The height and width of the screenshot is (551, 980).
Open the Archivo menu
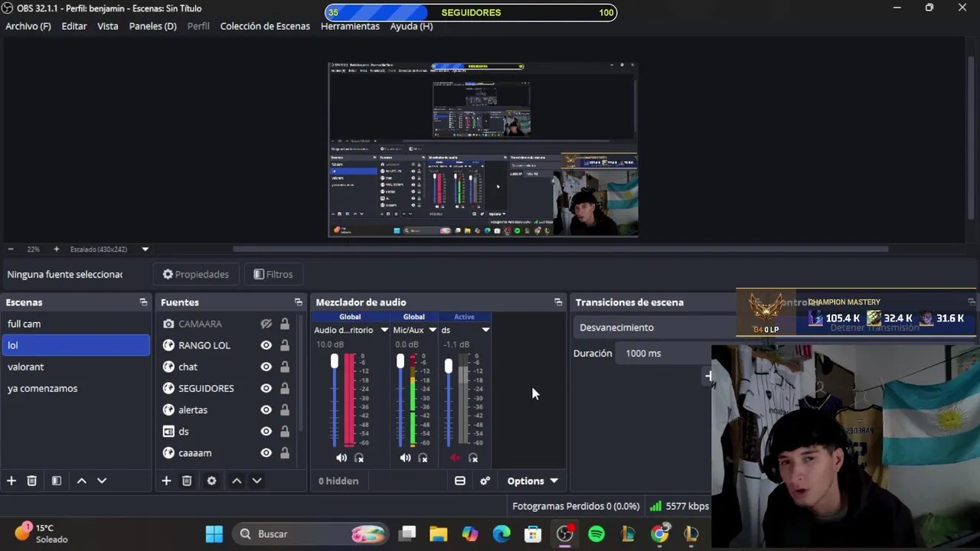28,26
